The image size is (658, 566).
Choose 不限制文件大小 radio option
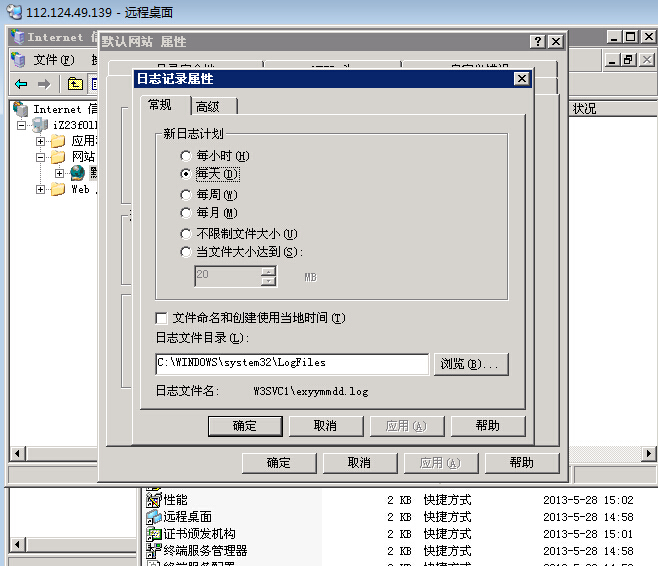point(185,233)
